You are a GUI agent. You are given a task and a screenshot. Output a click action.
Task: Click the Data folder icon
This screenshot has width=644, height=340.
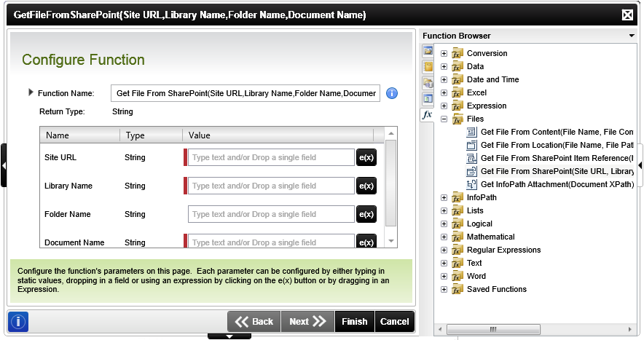pos(457,66)
